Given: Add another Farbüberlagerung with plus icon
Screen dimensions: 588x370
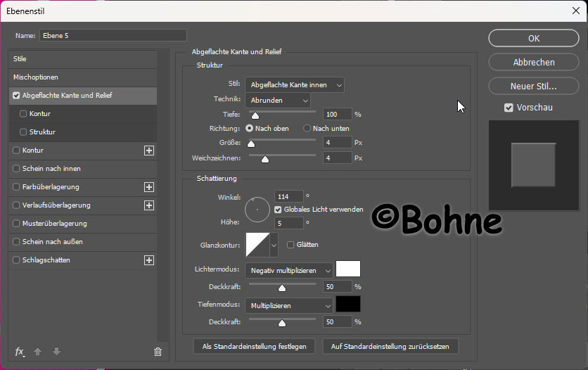Looking at the screenshot, I should pyautogui.click(x=148, y=187).
